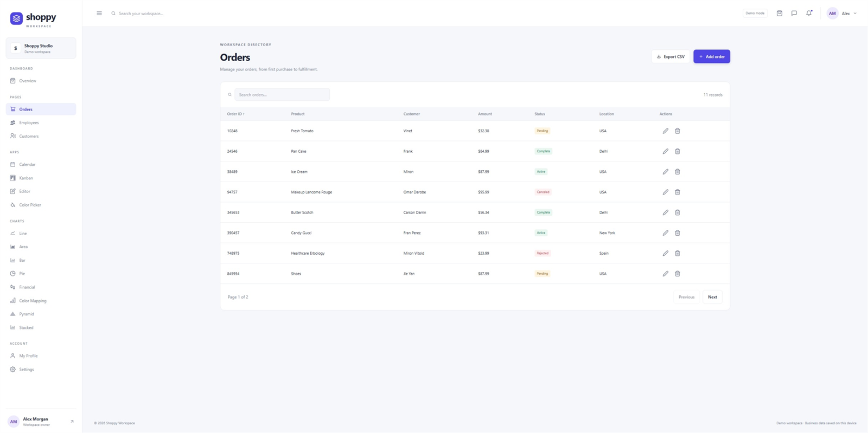Open the Financial chart page
This screenshot has width=868, height=433.
(x=41, y=287)
